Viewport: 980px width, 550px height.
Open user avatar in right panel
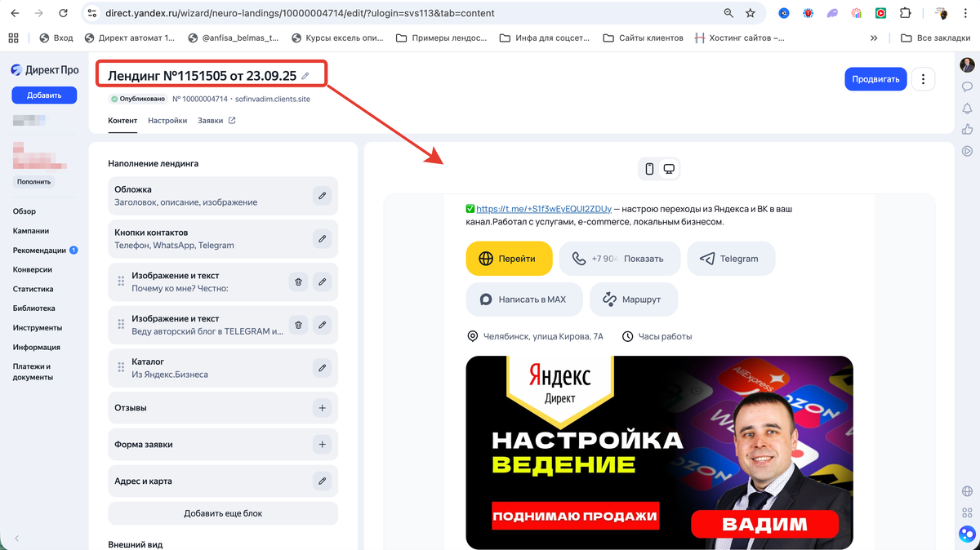967,65
